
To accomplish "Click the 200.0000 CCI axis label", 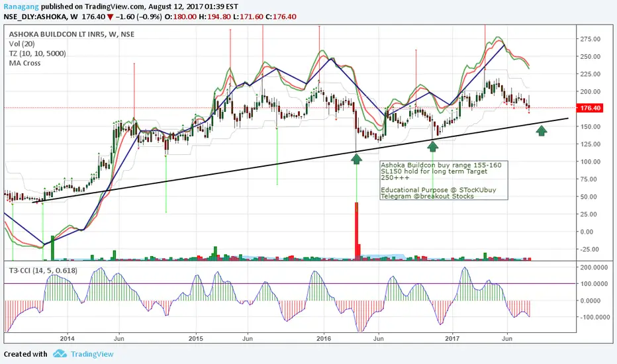I will click(x=594, y=267).
